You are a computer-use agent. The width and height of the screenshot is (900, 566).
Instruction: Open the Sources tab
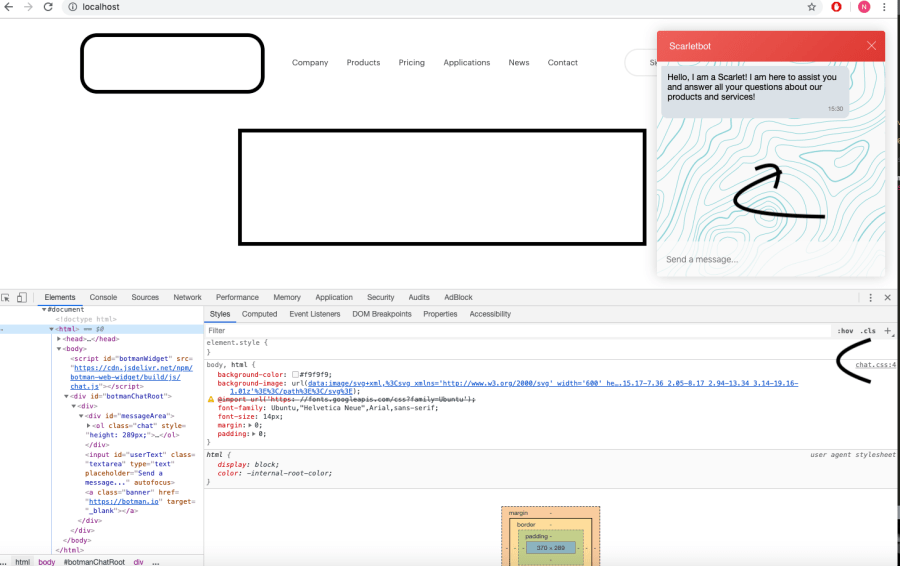145,297
